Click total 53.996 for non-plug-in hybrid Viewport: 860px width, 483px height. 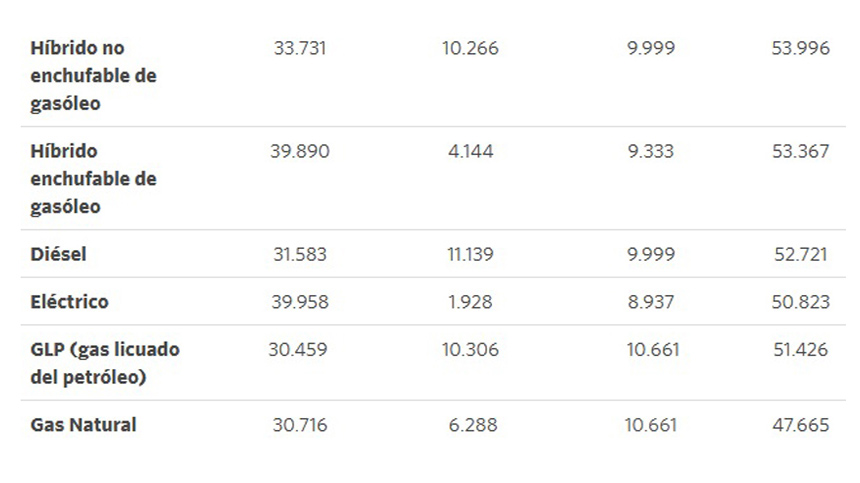pos(801,48)
